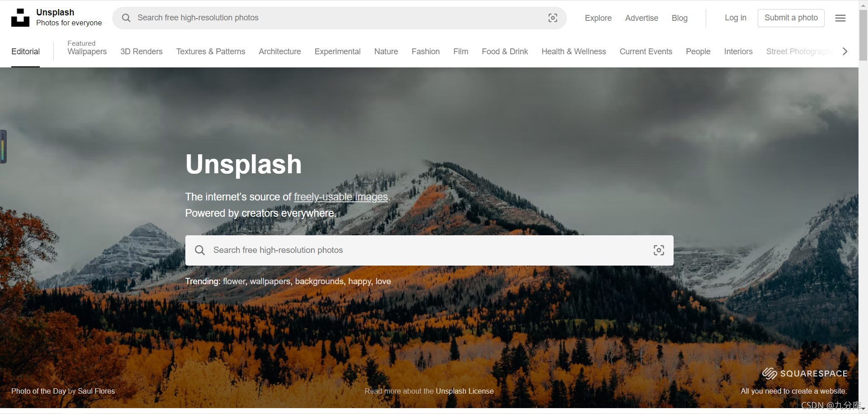Image resolution: width=868 pixels, height=414 pixels.
Task: Open visual search in the hero search box
Action: 659,250
